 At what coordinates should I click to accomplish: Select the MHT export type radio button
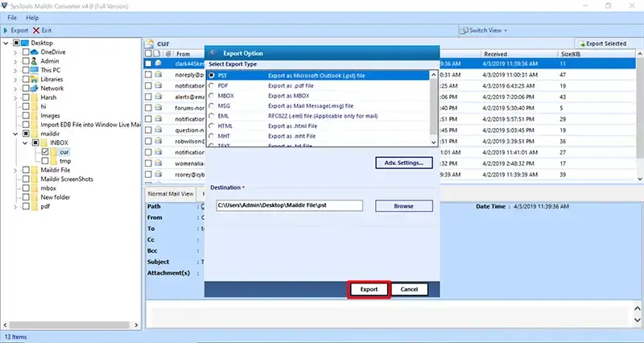212,136
